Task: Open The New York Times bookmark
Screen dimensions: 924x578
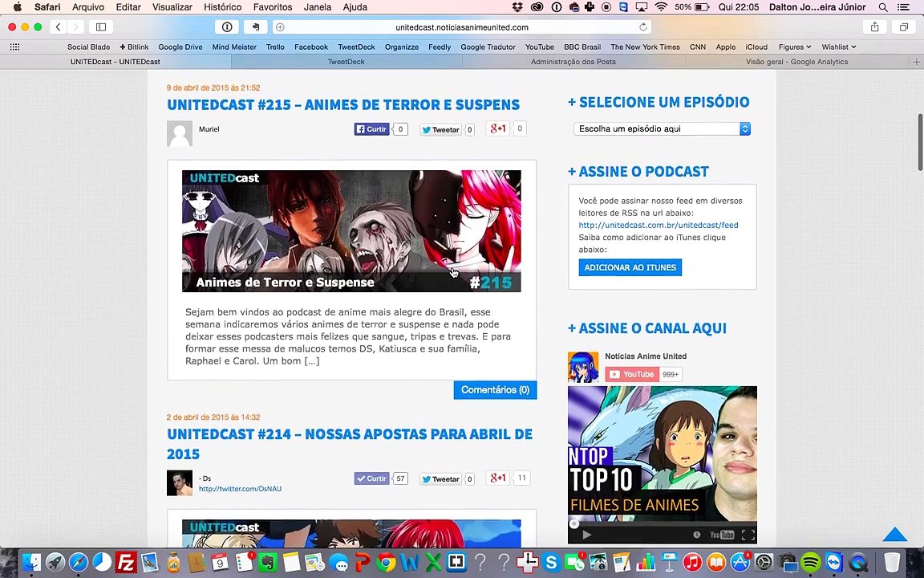Action: (x=645, y=47)
